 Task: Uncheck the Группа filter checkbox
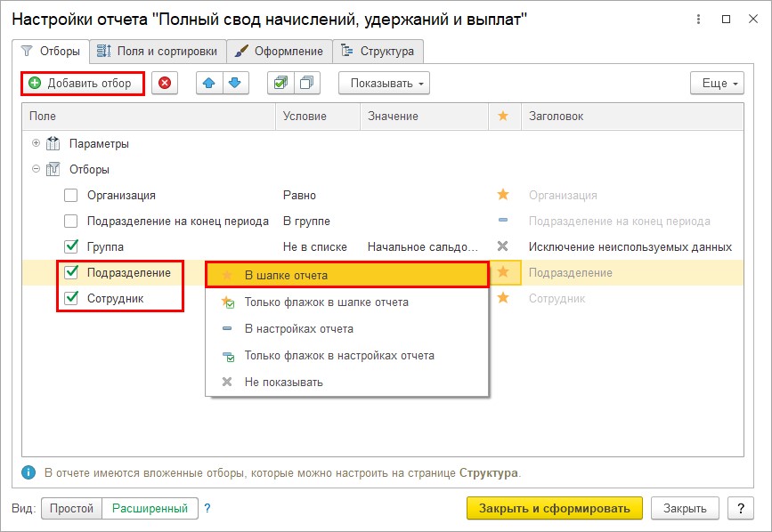pos(71,246)
